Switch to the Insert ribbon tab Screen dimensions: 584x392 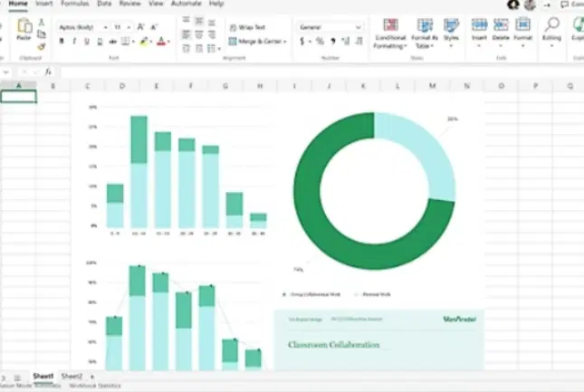[x=43, y=4]
